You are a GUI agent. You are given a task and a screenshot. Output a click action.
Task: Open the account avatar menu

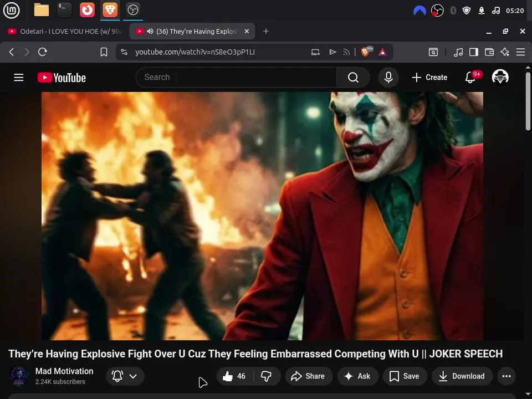[x=500, y=77]
